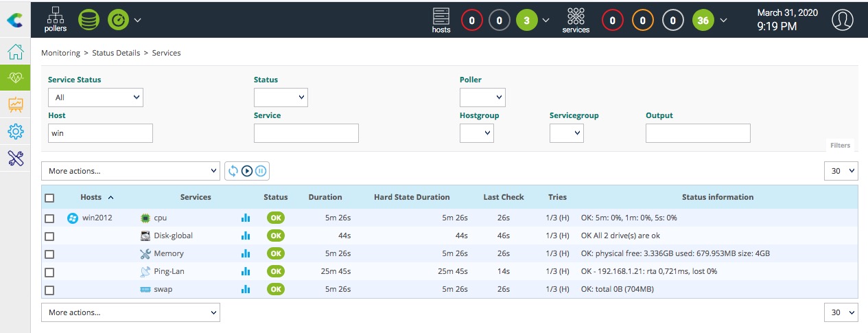Open the Configuration gear in sidebar
The image size is (868, 333).
pyautogui.click(x=15, y=131)
